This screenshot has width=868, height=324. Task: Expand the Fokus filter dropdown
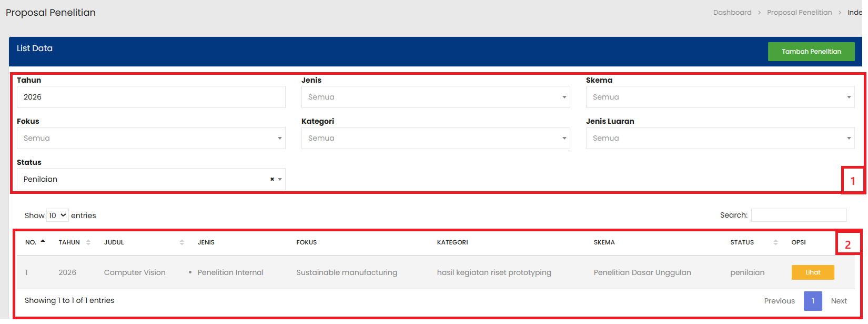click(x=150, y=138)
